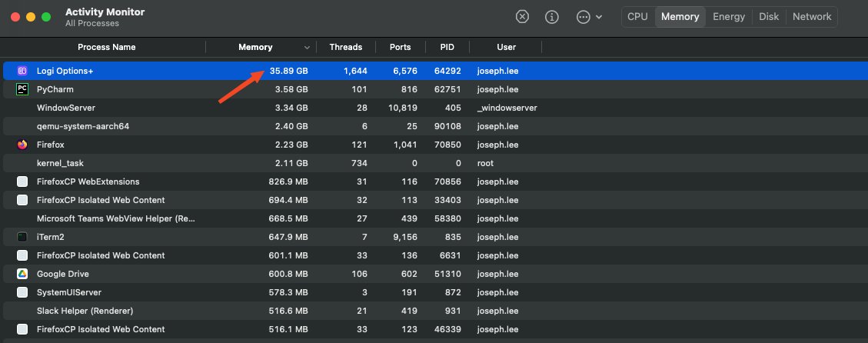
Task: Click the 668.5 MB memory value
Action: 288,218
